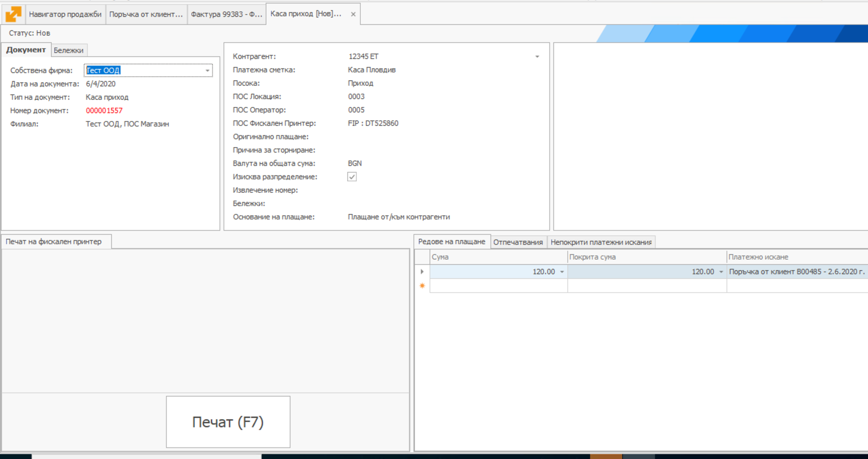Click the Филиал value Тест ООД, ПОС Магазин

click(x=127, y=124)
